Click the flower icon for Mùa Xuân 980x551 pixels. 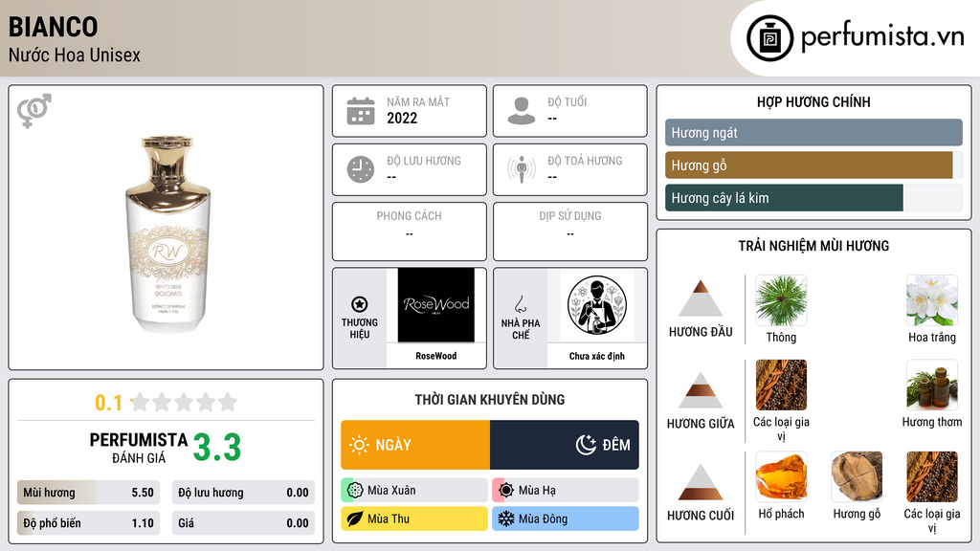pyautogui.click(x=355, y=491)
